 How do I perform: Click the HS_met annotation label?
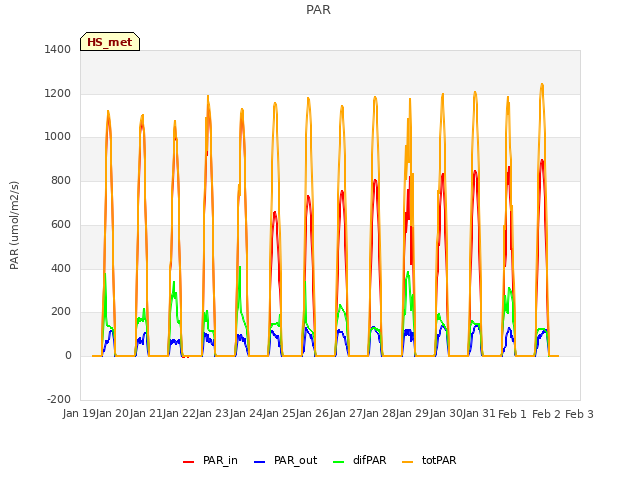pyautogui.click(x=110, y=42)
